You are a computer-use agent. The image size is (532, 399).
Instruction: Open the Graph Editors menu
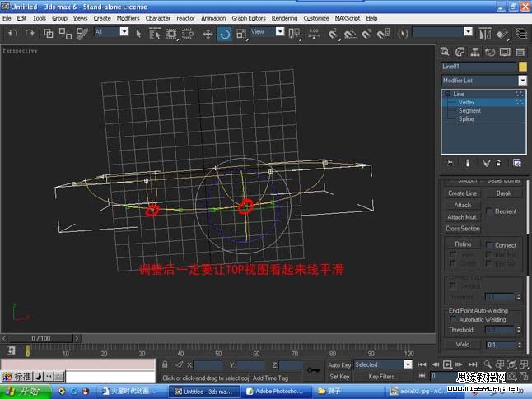pyautogui.click(x=249, y=18)
